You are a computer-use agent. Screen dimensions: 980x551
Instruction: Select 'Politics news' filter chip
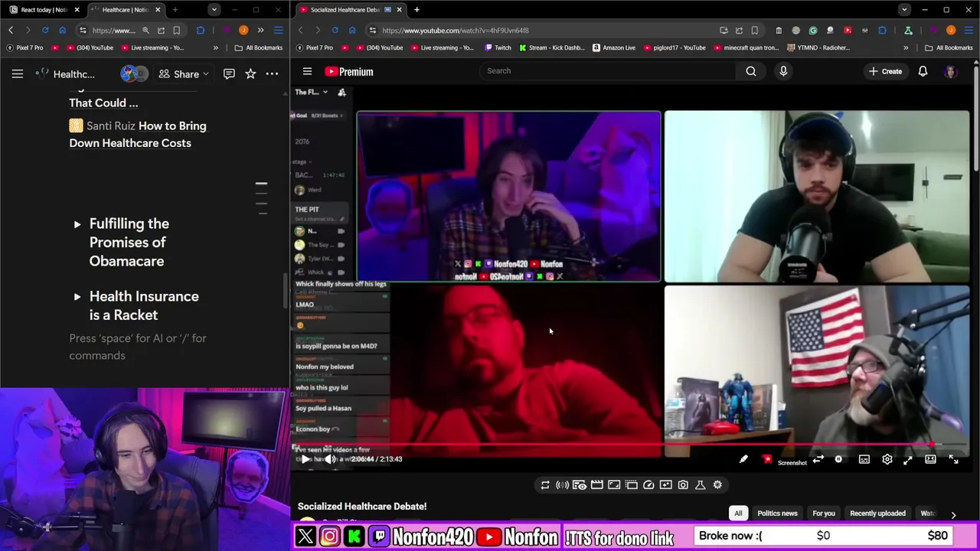[777, 514]
